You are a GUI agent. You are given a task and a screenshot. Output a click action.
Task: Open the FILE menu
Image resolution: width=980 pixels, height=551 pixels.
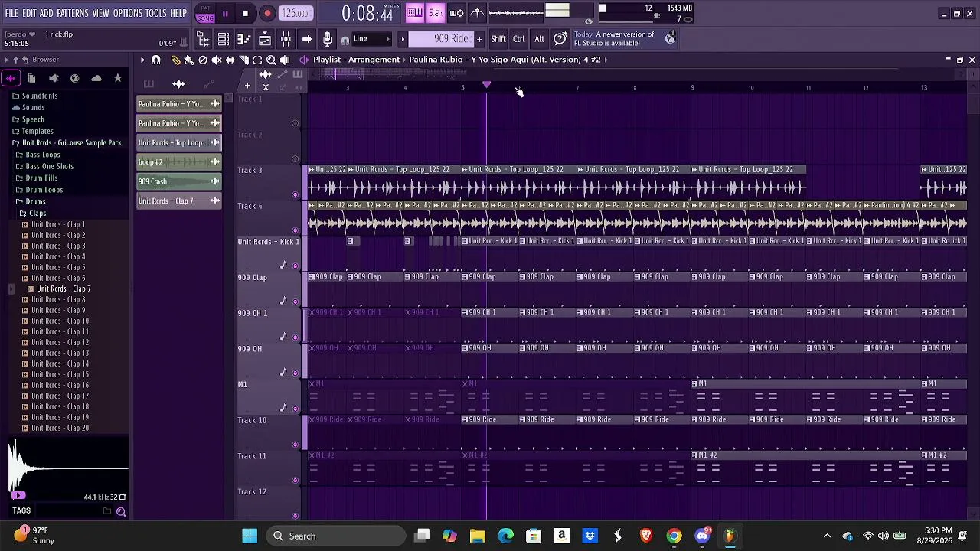(12, 14)
